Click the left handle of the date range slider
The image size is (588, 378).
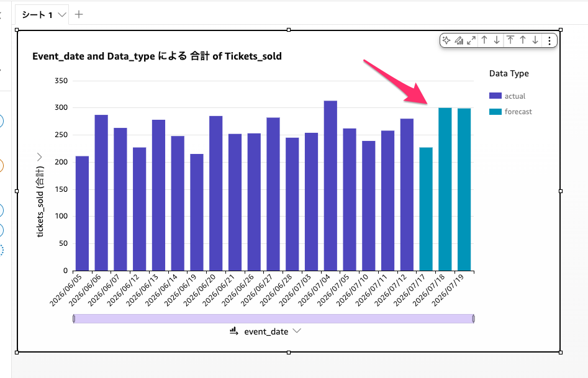[74, 319]
